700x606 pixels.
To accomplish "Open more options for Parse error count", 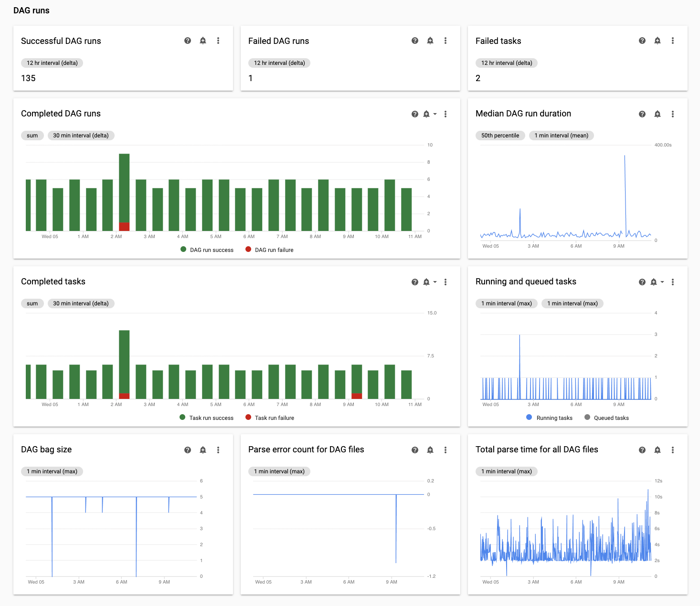I will point(445,450).
